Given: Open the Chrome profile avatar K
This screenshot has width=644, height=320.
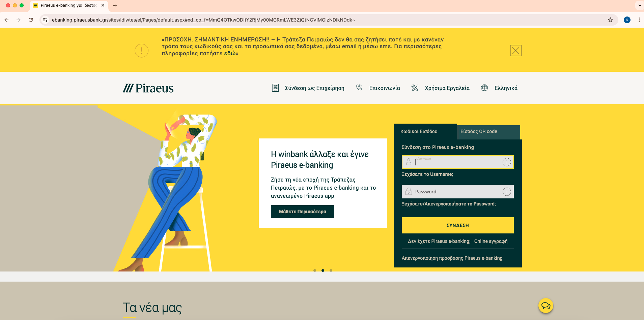Looking at the screenshot, I should coord(627,20).
